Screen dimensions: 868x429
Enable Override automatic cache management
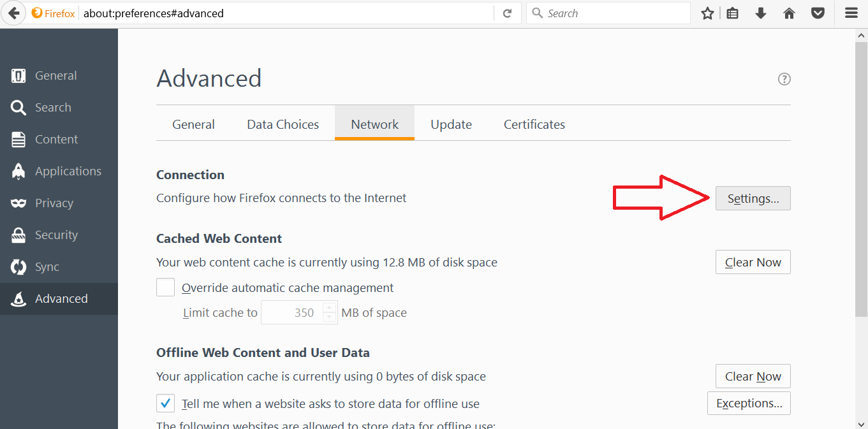coord(165,287)
